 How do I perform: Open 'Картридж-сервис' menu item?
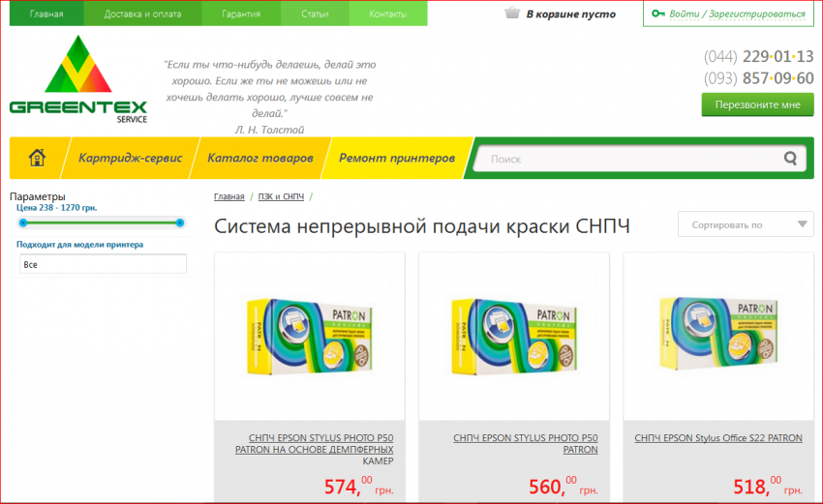130,158
